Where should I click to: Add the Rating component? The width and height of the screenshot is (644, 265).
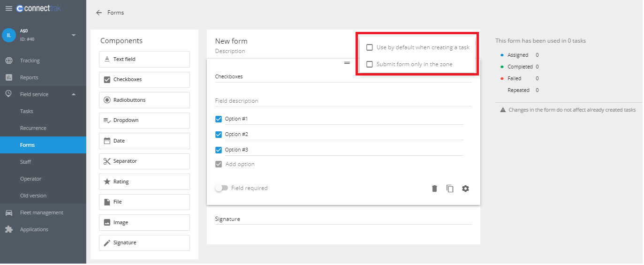(144, 182)
